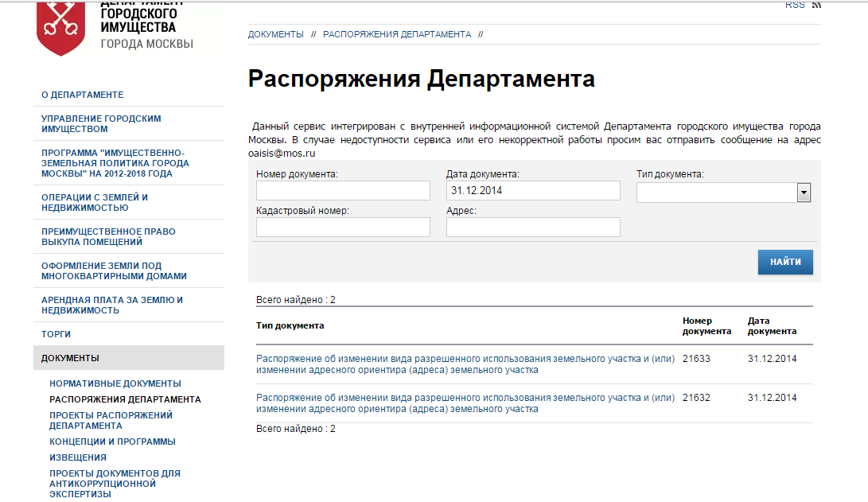Click into the Адрес input field
Screen dimensions: 868x502
[533, 228]
